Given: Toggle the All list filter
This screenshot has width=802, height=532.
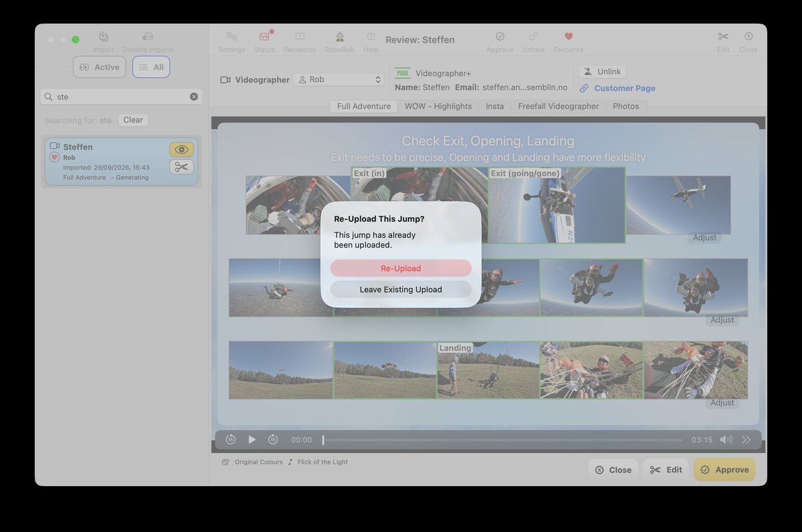Looking at the screenshot, I should (151, 67).
